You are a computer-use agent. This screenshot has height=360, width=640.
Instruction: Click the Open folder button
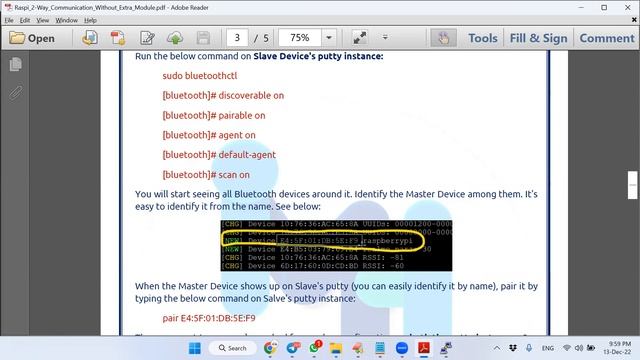click(32, 38)
